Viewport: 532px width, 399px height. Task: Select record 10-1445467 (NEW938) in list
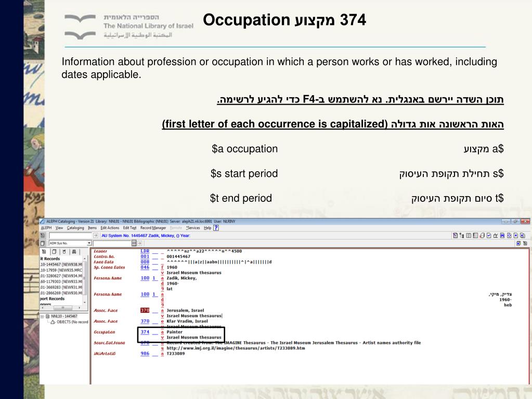tap(61, 264)
